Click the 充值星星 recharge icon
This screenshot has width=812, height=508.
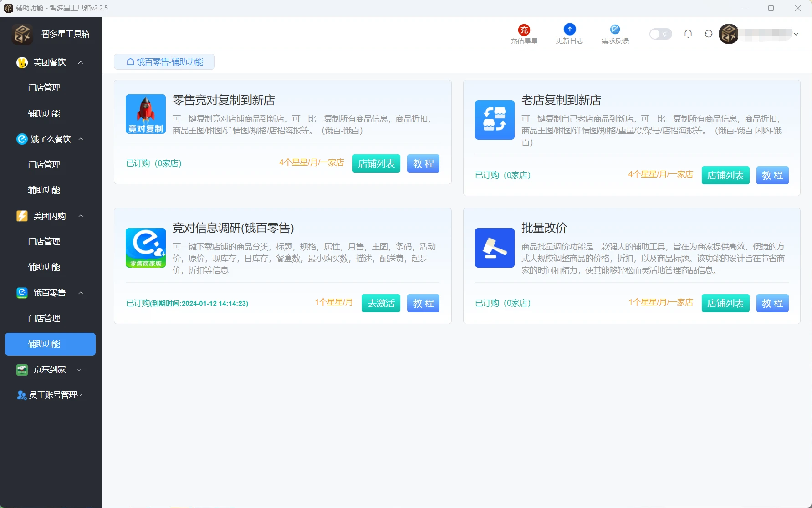coord(524,30)
